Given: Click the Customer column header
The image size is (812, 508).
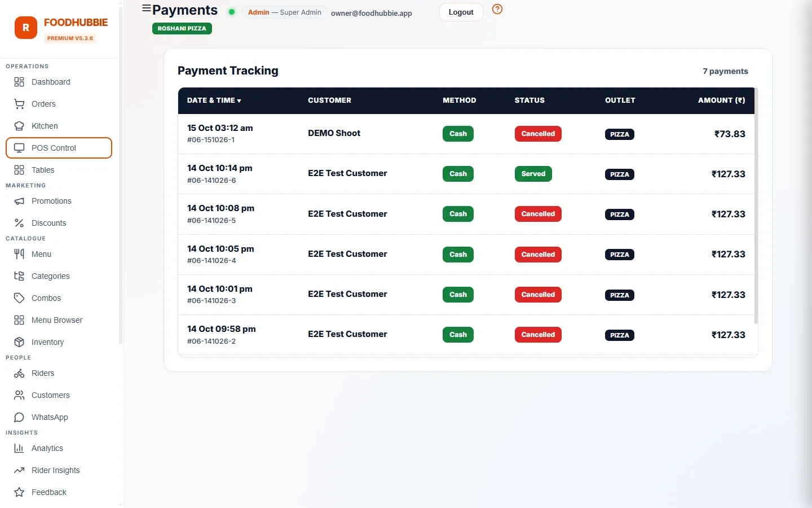Looking at the screenshot, I should pyautogui.click(x=329, y=100).
